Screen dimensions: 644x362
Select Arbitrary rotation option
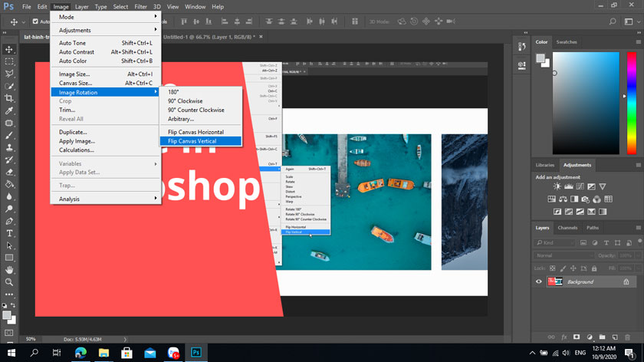[200, 119]
